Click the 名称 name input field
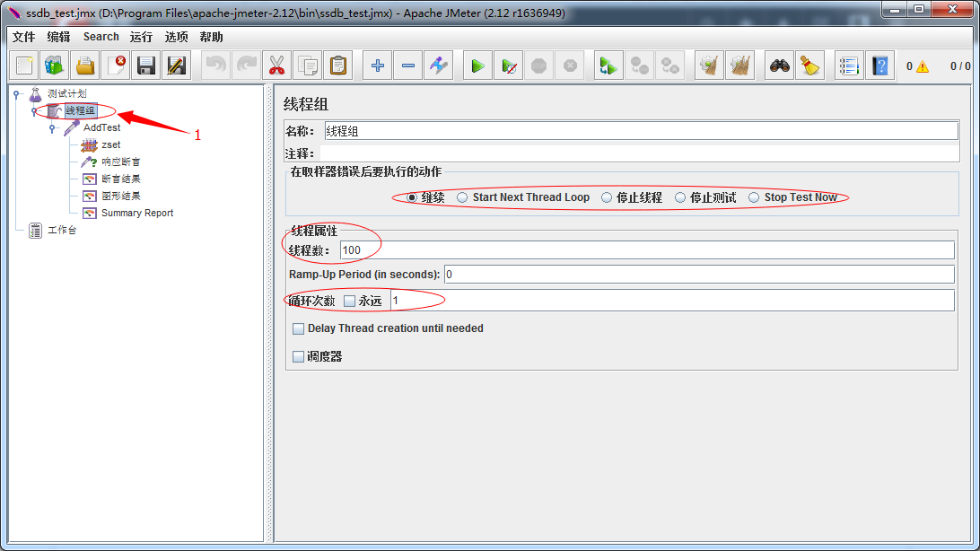The image size is (980, 551). (x=642, y=131)
